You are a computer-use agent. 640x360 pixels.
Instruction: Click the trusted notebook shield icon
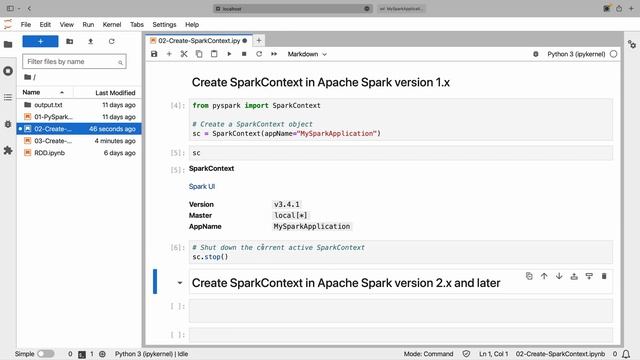(x=466, y=354)
